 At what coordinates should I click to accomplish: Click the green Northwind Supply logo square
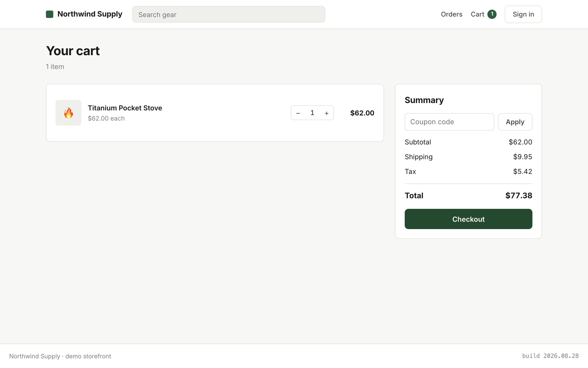[x=50, y=14]
